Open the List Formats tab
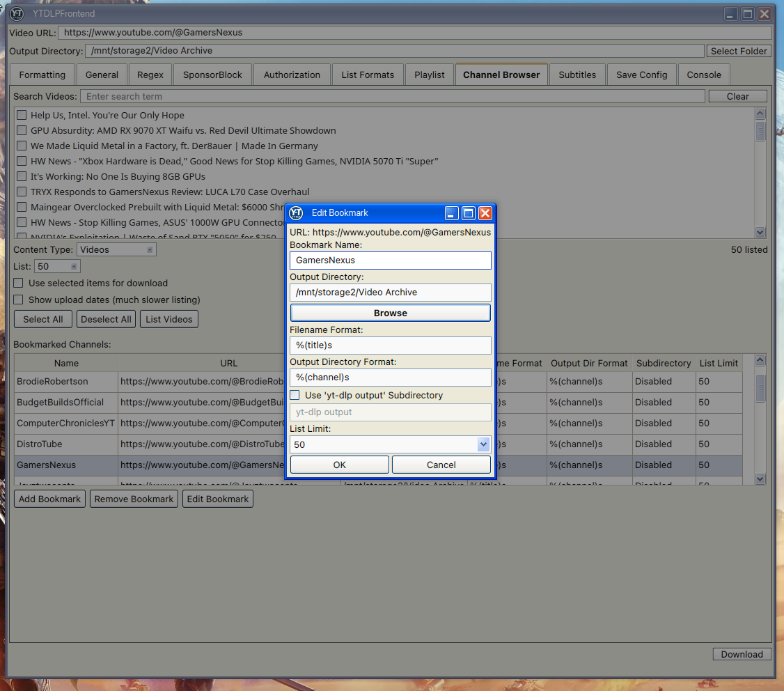 pos(368,75)
